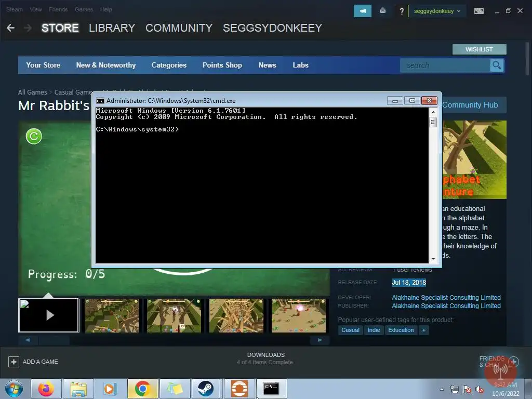Screen dimensions: 532x399
Task: Click the plus icon beside Add a Game
Action: 14,362
